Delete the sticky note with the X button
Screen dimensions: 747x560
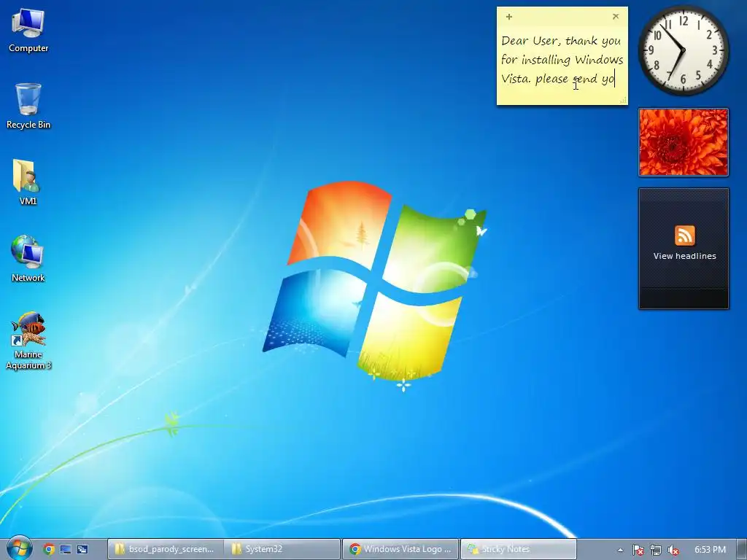(616, 16)
